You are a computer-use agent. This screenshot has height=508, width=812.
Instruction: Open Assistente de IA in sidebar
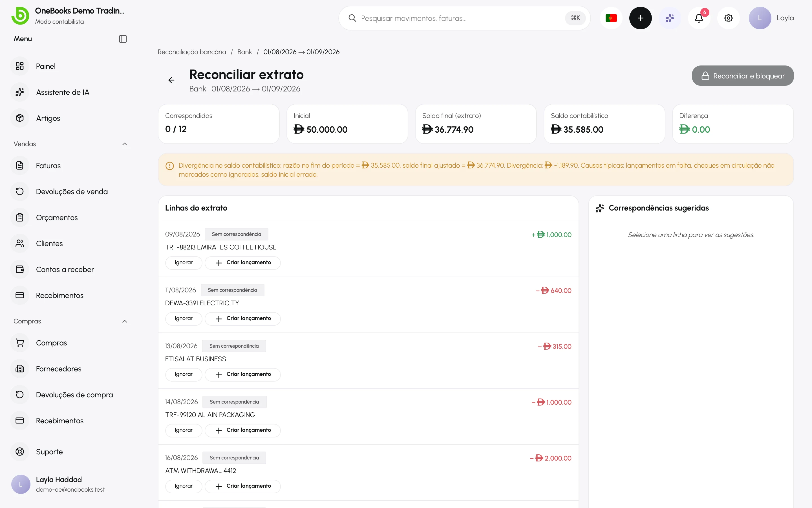click(62, 92)
